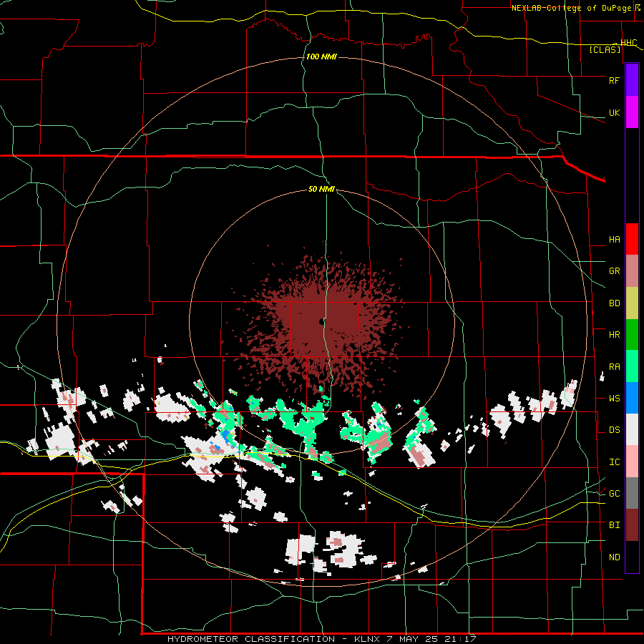The image size is (644, 644).
Task: Click the BI legend label
Action: 614,525
